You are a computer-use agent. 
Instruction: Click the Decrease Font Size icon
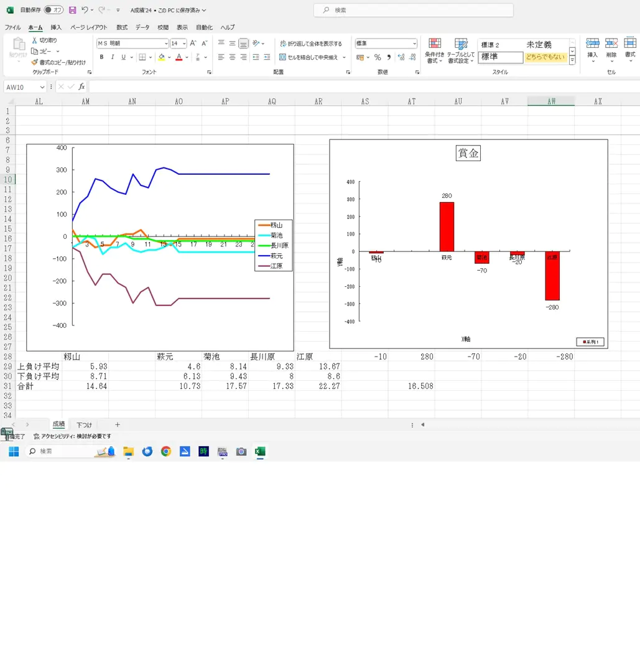pos(205,44)
